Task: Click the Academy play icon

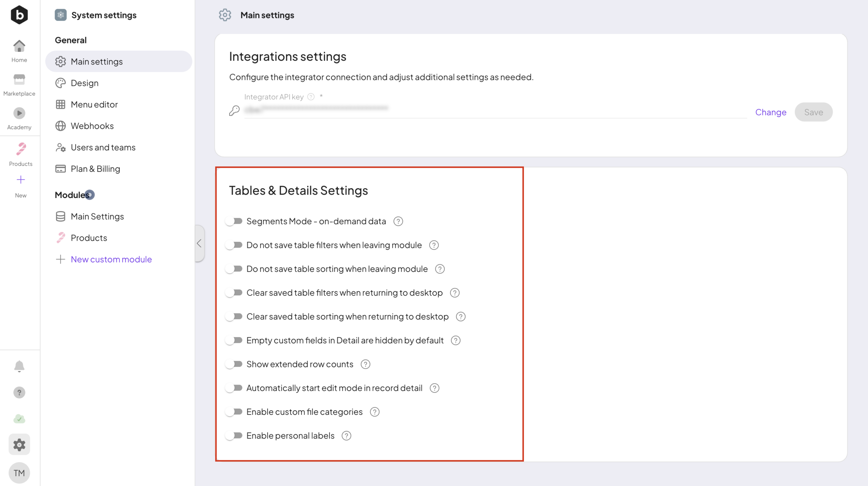Action: tap(19, 113)
